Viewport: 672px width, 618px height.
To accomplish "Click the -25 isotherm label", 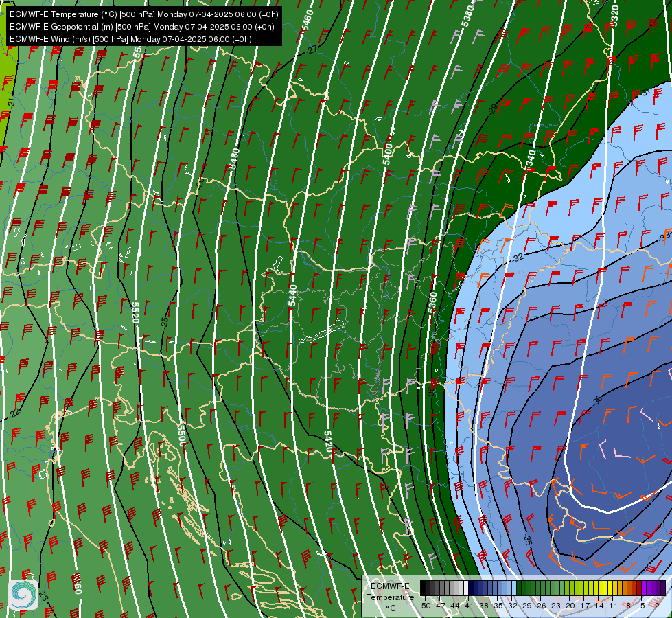I will (x=165, y=323).
